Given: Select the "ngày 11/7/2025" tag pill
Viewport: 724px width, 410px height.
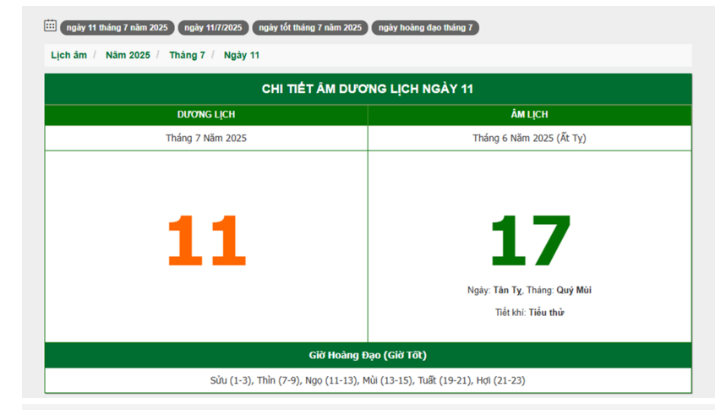Looking at the screenshot, I should point(212,28).
